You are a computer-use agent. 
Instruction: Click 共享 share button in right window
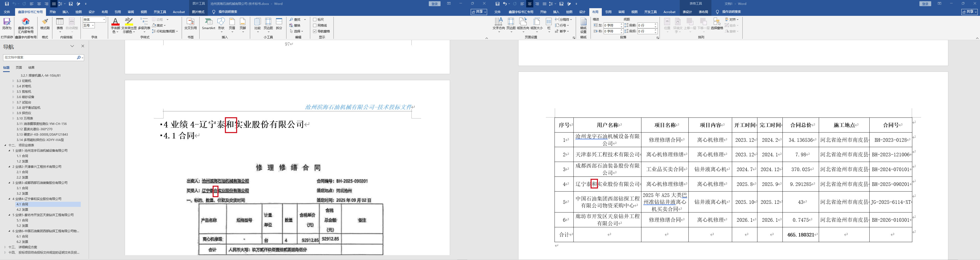pyautogui.click(x=969, y=12)
